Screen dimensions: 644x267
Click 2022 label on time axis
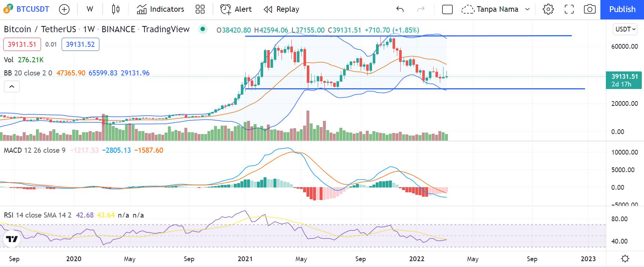click(417, 259)
